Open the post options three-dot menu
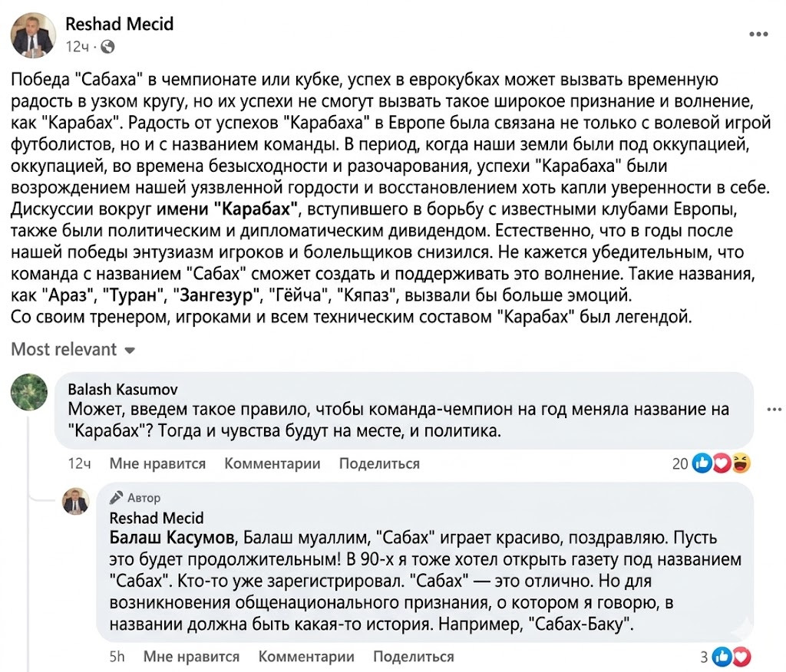 click(758, 34)
